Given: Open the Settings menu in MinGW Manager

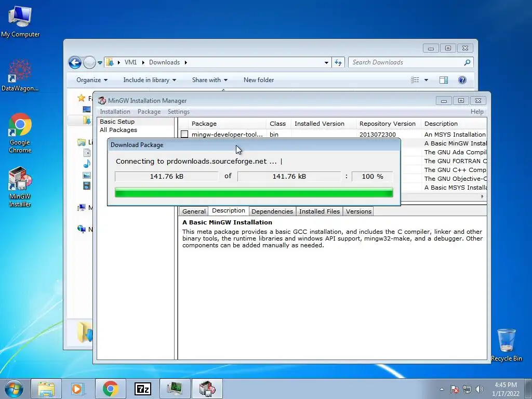Looking at the screenshot, I should (x=179, y=112).
